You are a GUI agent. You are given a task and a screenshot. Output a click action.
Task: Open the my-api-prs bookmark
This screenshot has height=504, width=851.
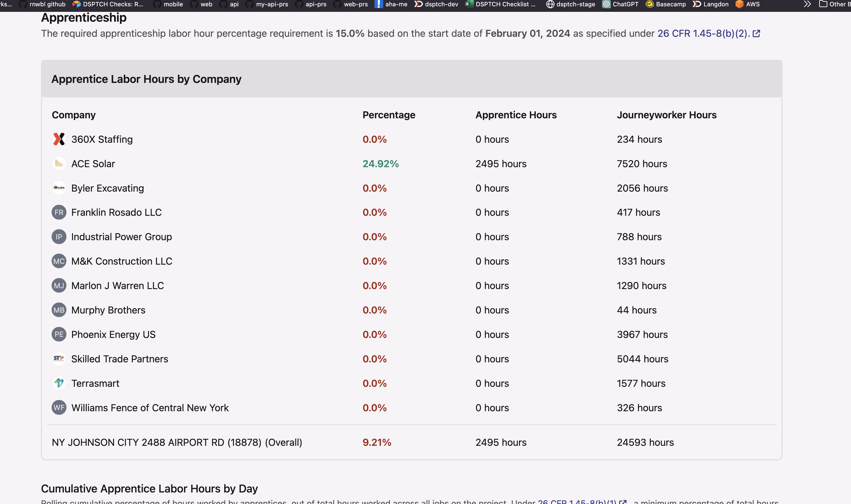[267, 4]
